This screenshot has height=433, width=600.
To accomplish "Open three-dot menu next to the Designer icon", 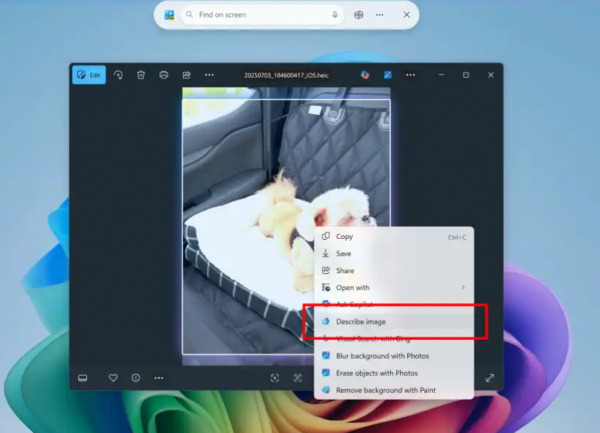I will coord(411,75).
